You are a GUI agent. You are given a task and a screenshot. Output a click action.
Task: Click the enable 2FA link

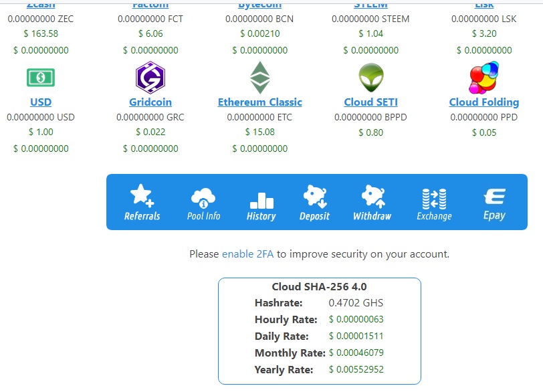coord(247,254)
